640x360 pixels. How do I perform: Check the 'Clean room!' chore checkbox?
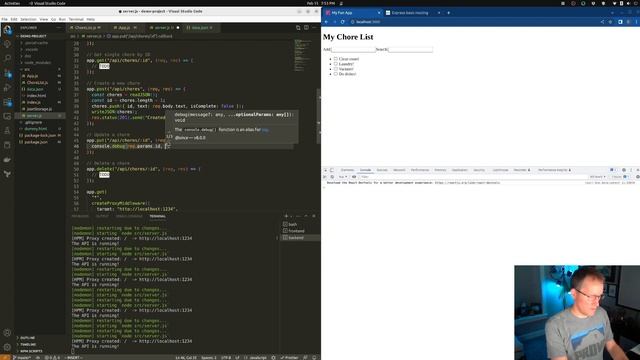click(336, 59)
